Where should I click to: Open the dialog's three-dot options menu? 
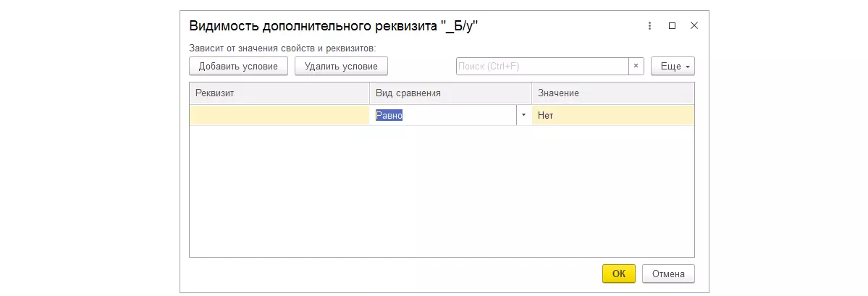[649, 25]
